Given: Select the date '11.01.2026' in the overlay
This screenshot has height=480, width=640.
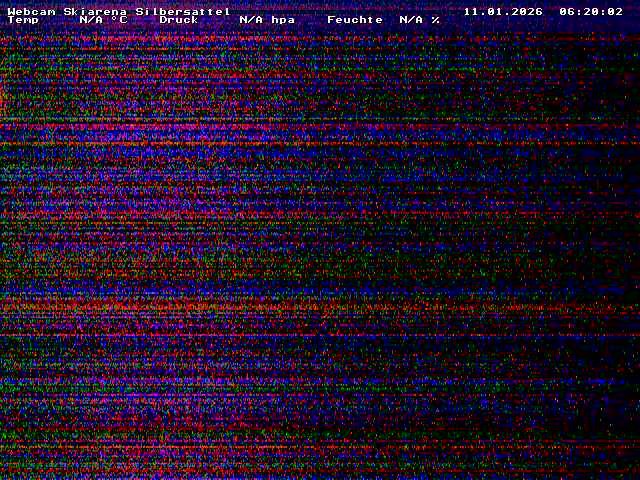Looking at the screenshot, I should coord(503,11).
